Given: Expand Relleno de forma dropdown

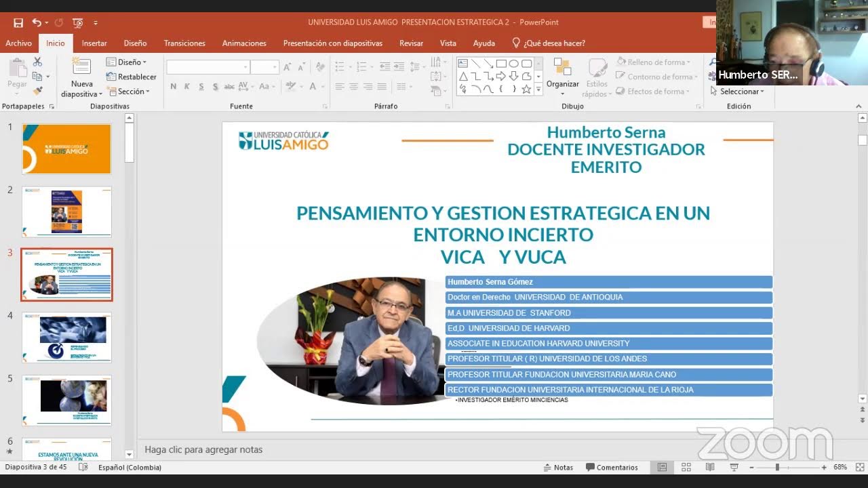Looking at the screenshot, I should coord(654,62).
